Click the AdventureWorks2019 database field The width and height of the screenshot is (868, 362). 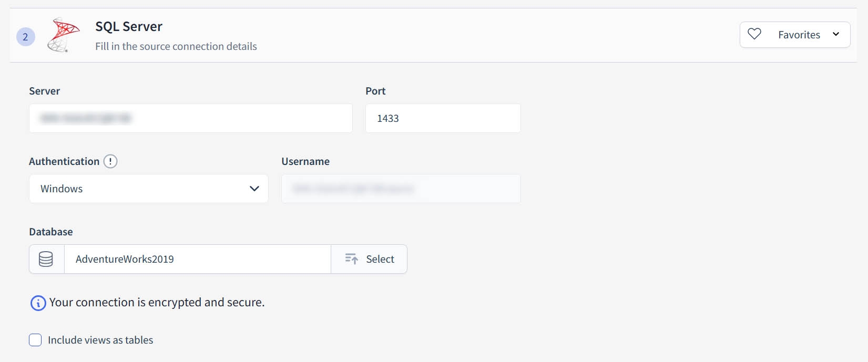[x=197, y=259]
